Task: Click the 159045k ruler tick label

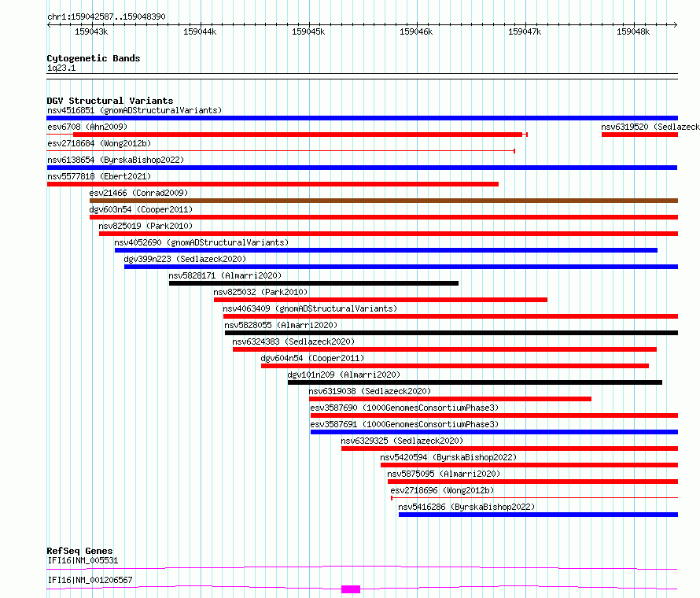Action: (x=308, y=31)
